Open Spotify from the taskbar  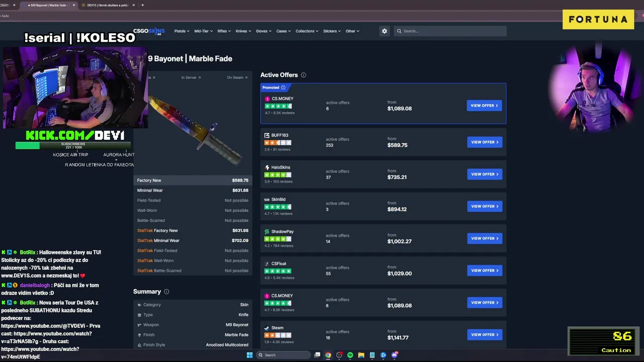tap(350, 355)
